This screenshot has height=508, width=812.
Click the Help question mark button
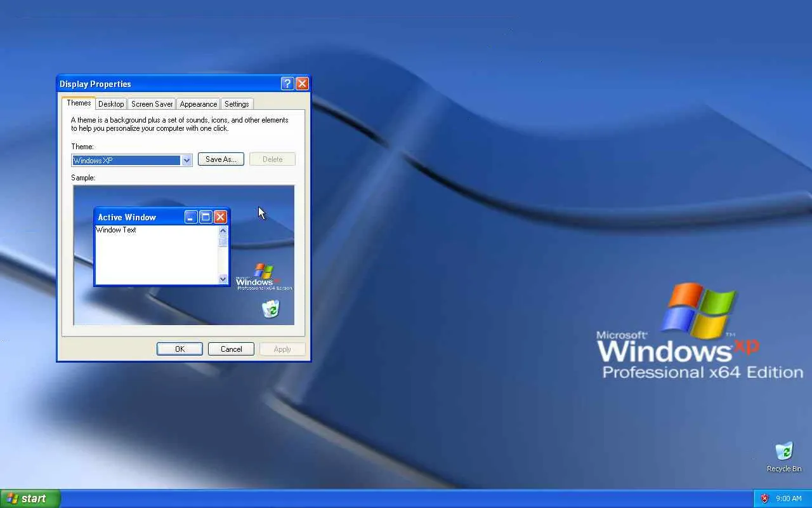point(287,84)
